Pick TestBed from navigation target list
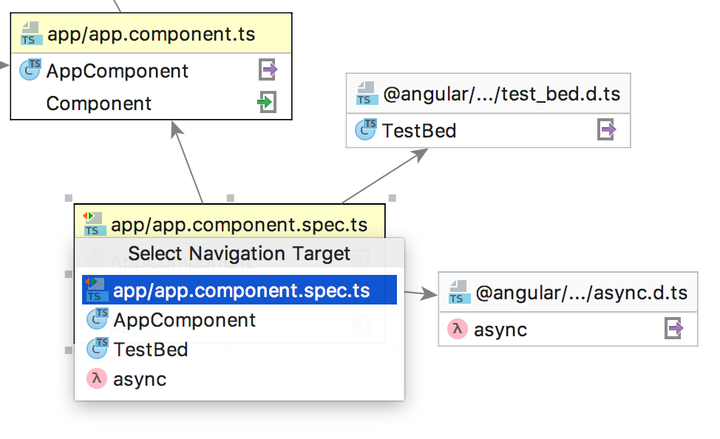The width and height of the screenshot is (720, 439). pyautogui.click(x=150, y=350)
